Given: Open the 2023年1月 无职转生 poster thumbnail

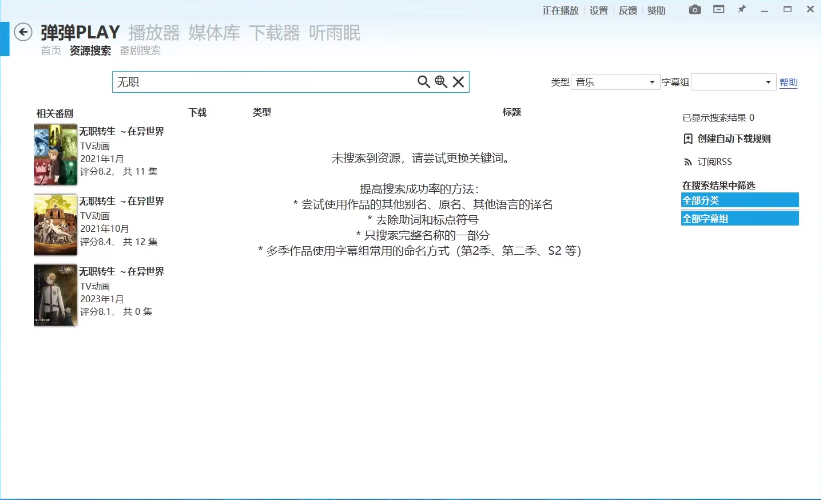Looking at the screenshot, I should 56,295.
